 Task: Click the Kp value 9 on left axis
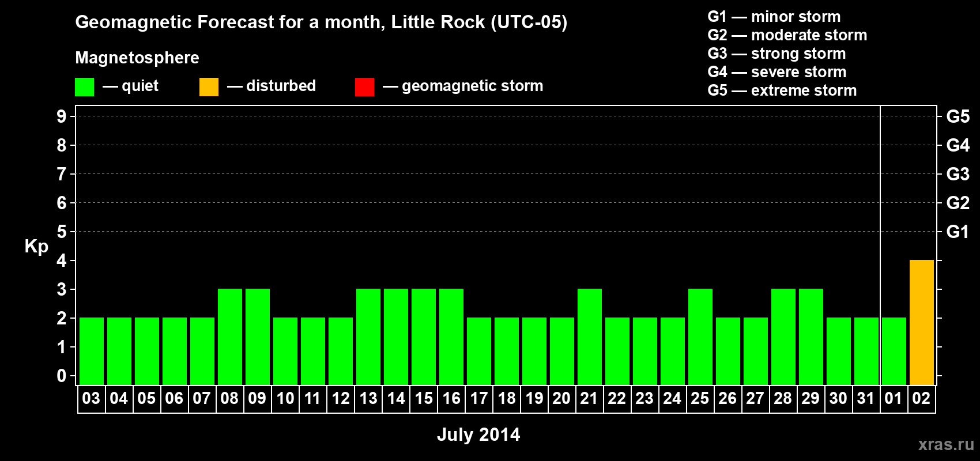click(x=62, y=116)
